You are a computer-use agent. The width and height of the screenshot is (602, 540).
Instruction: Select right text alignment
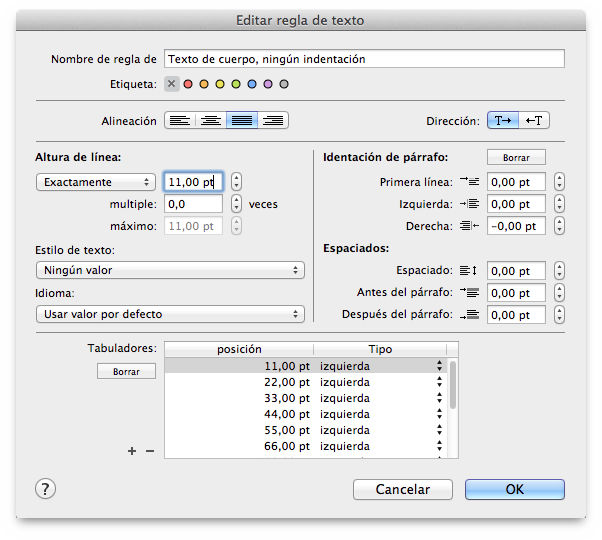pyautogui.click(x=273, y=121)
